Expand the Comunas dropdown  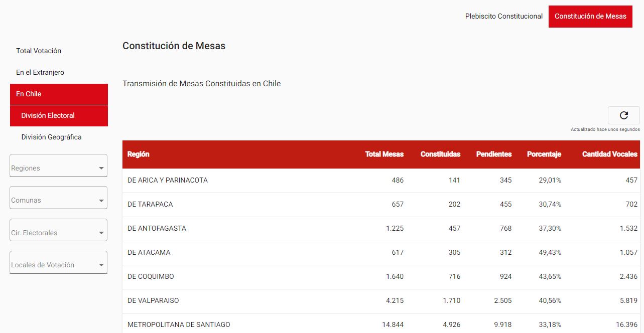[x=58, y=200]
